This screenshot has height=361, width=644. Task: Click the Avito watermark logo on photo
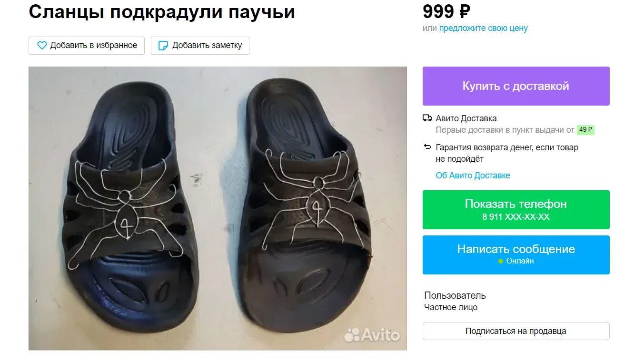[372, 335]
